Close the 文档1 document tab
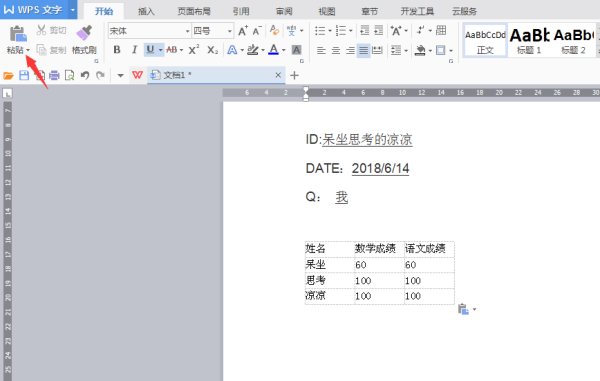This screenshot has width=600, height=381. [x=278, y=75]
